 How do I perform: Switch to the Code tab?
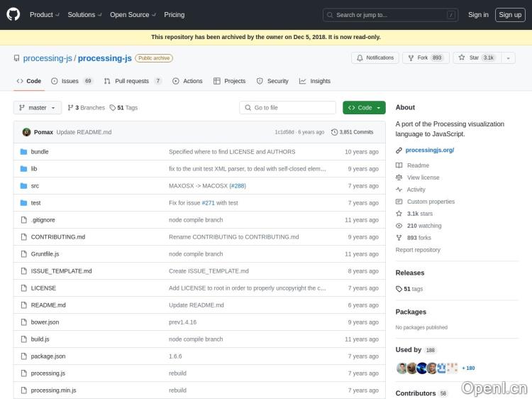point(29,81)
